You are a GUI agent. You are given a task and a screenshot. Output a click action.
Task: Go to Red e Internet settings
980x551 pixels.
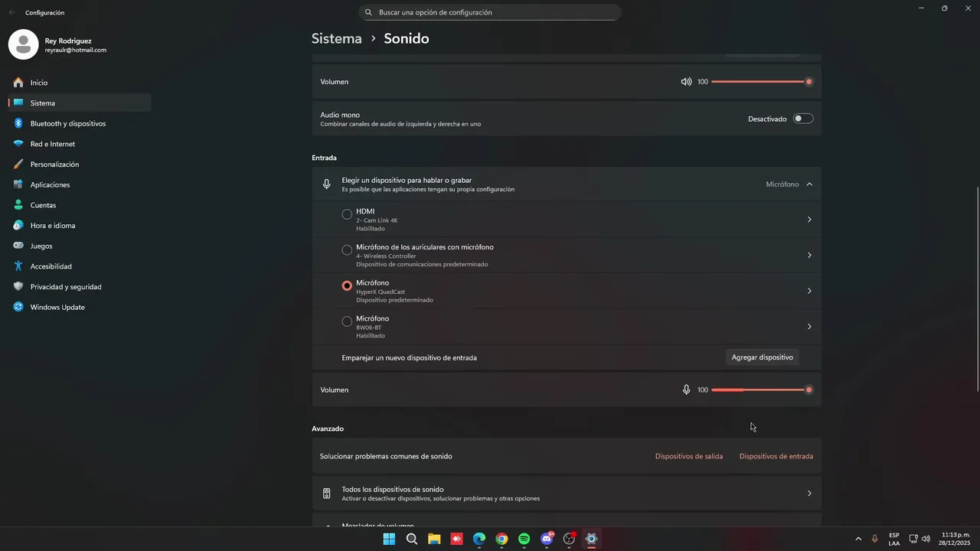[x=80, y=144]
